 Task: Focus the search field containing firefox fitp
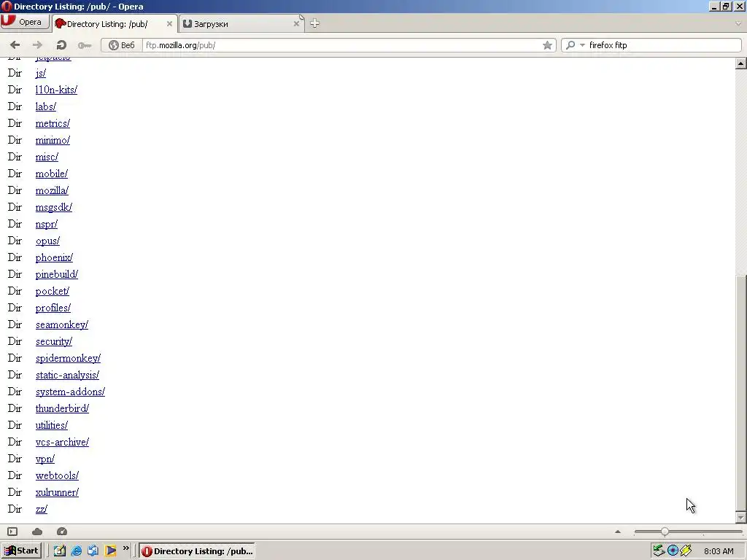[663, 45]
